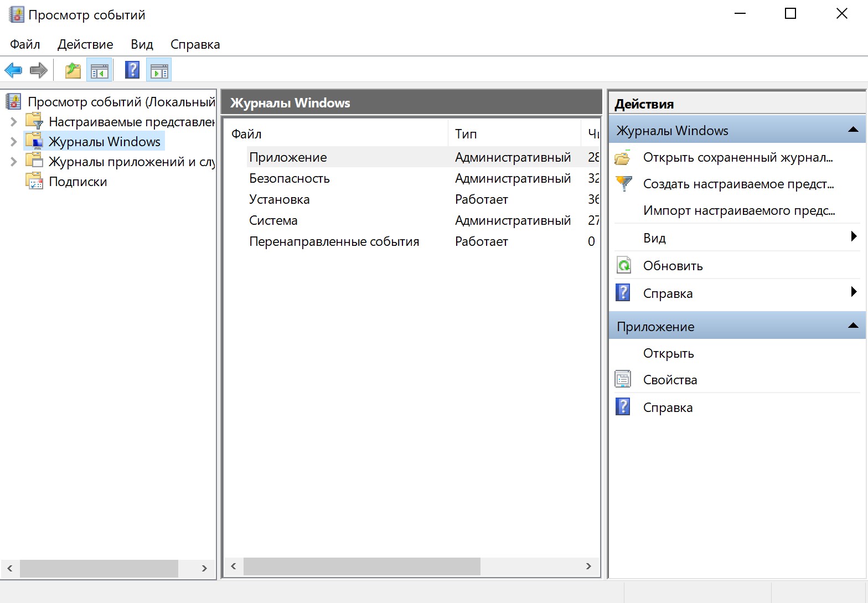Click Импорт настраиваемого представления action

739,210
